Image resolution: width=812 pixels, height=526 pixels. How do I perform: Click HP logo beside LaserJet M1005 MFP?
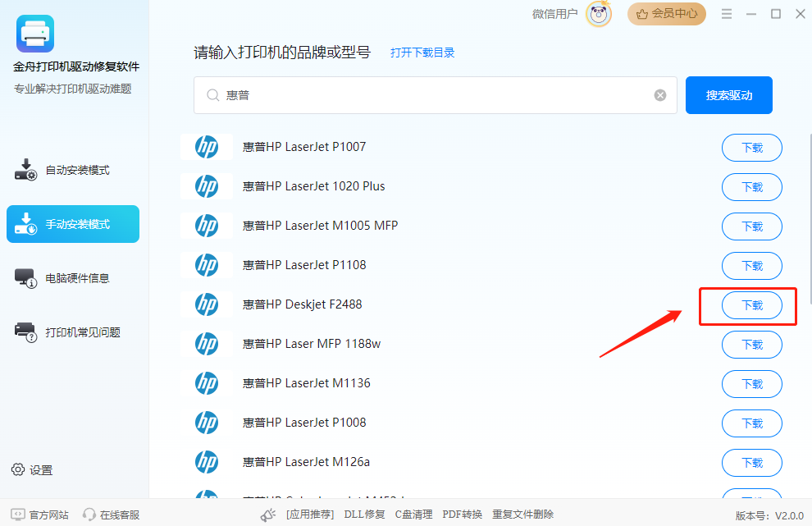(x=207, y=226)
